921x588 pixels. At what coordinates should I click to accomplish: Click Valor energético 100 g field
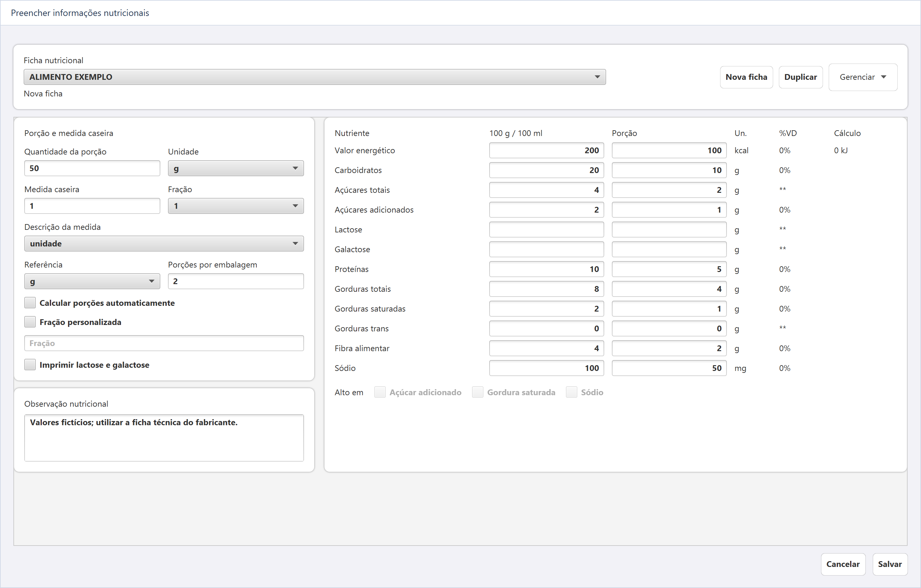click(546, 150)
